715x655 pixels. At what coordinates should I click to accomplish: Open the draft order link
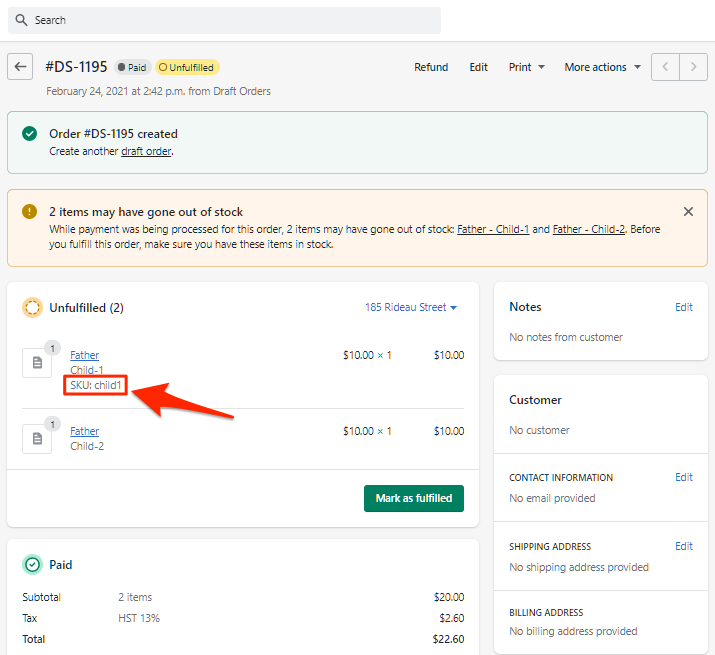tap(146, 151)
